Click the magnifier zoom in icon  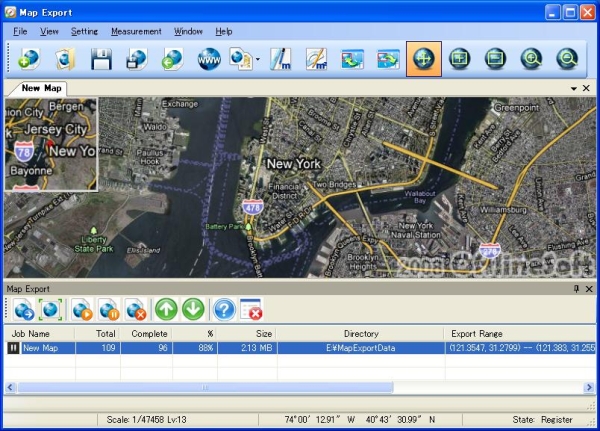pos(531,59)
